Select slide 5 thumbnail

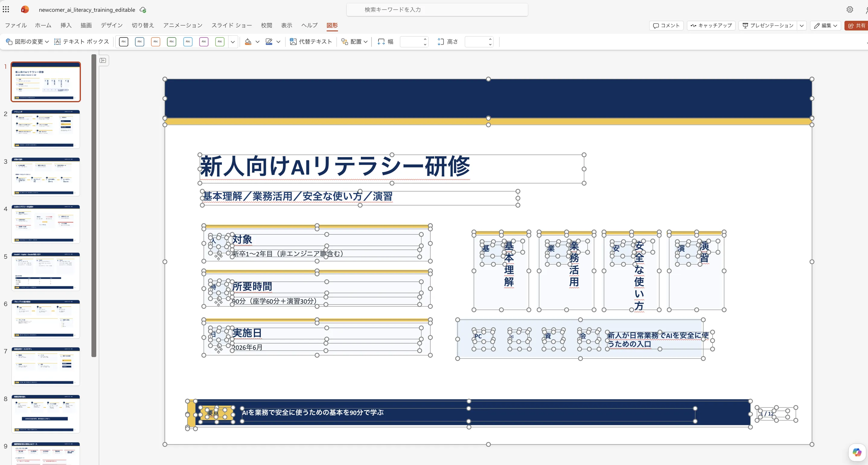(x=46, y=271)
